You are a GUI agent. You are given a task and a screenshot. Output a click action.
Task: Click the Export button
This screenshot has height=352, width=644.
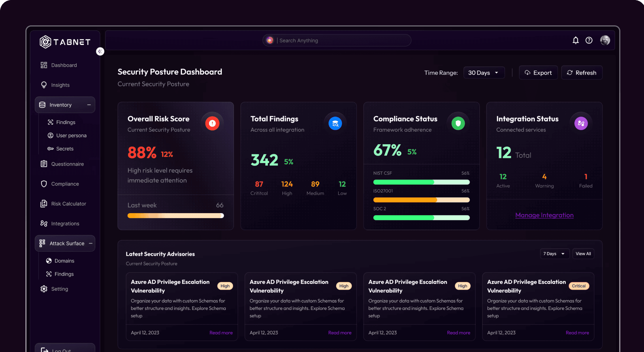538,73
